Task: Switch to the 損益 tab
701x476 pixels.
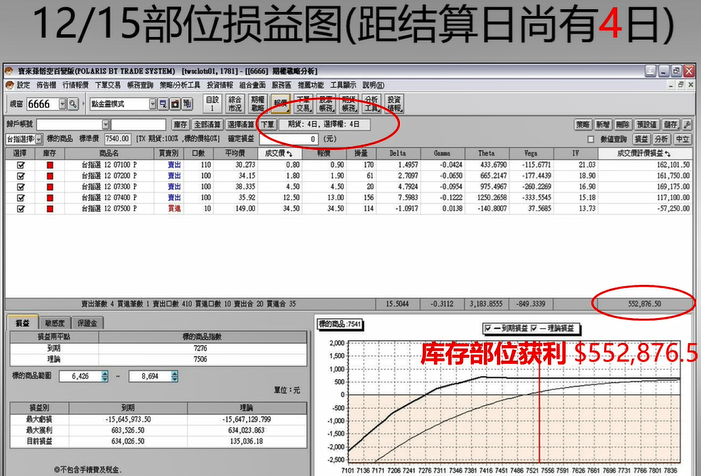Action: [22, 323]
